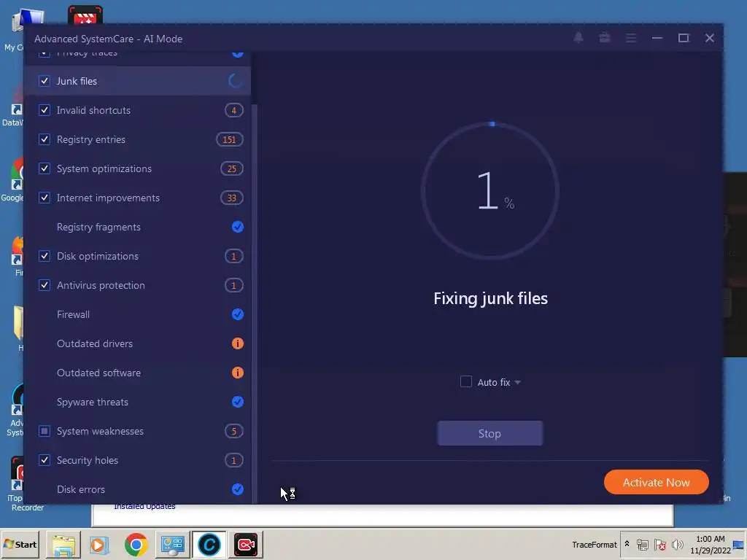Select the Spyware threats list item
The width and height of the screenshot is (747, 560).
click(93, 402)
